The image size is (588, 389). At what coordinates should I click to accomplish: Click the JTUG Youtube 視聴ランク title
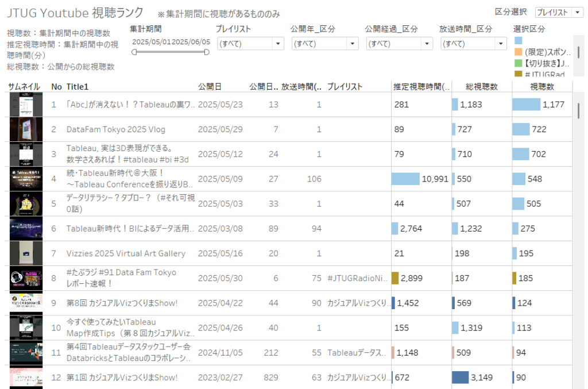coord(75,13)
